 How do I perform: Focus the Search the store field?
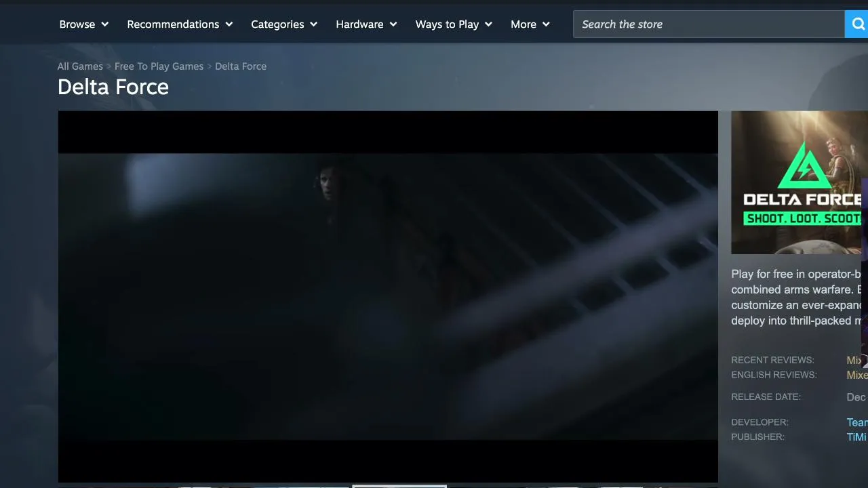(x=709, y=24)
